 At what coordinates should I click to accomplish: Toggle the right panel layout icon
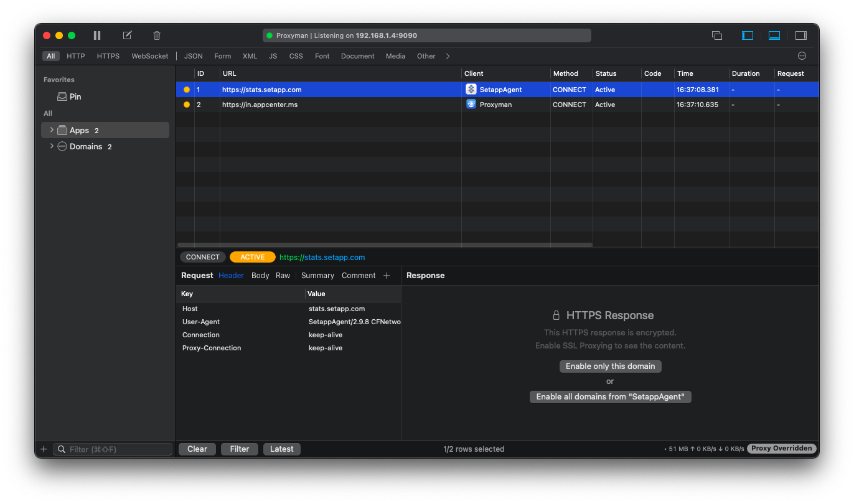pyautogui.click(x=801, y=35)
